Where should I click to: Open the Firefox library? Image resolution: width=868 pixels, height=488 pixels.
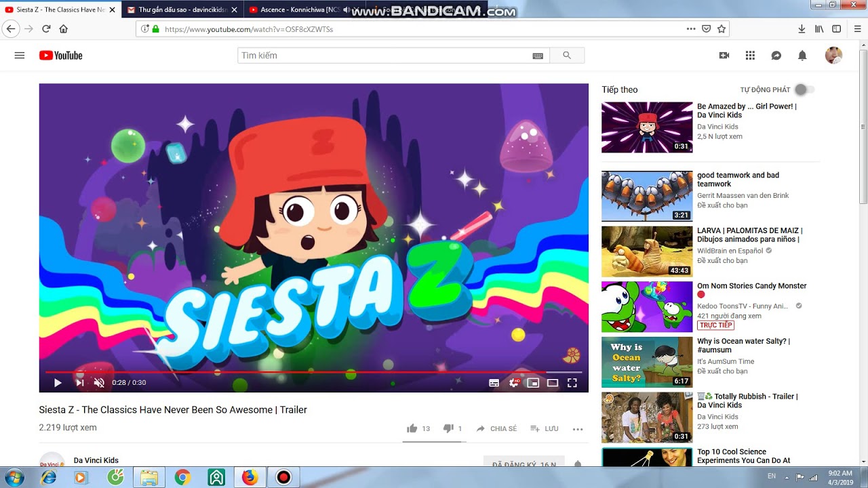tap(819, 29)
